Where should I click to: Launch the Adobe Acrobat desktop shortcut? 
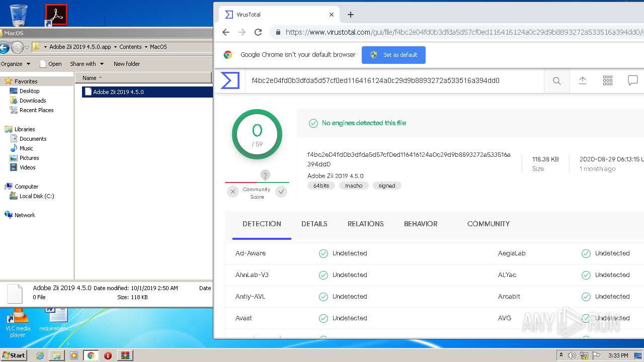tap(56, 15)
